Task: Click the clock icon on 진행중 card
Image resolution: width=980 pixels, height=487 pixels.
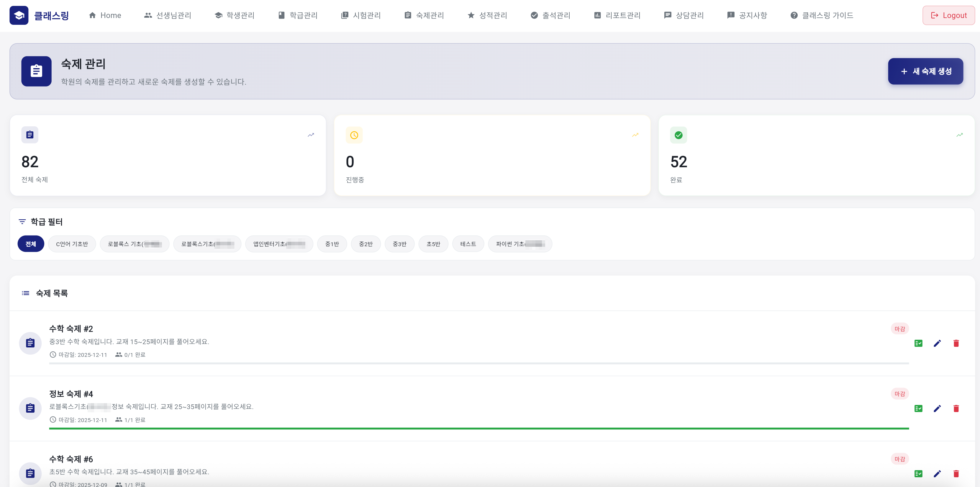Action: click(x=354, y=135)
